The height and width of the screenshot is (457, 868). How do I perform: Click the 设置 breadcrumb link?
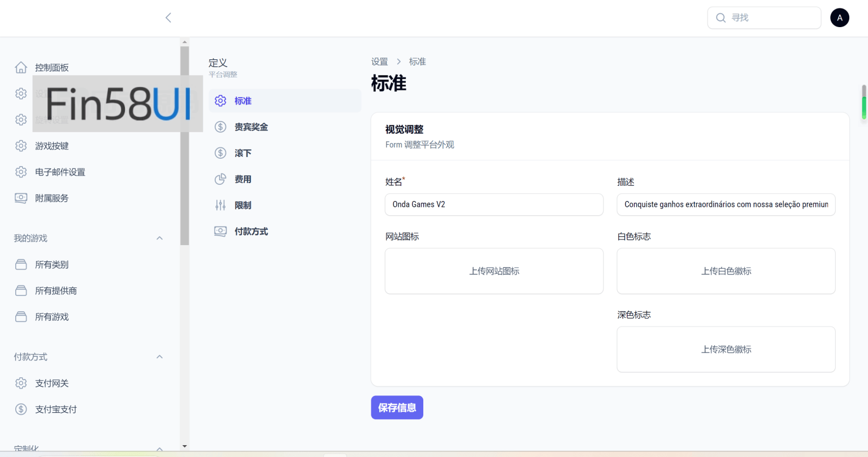tap(379, 62)
